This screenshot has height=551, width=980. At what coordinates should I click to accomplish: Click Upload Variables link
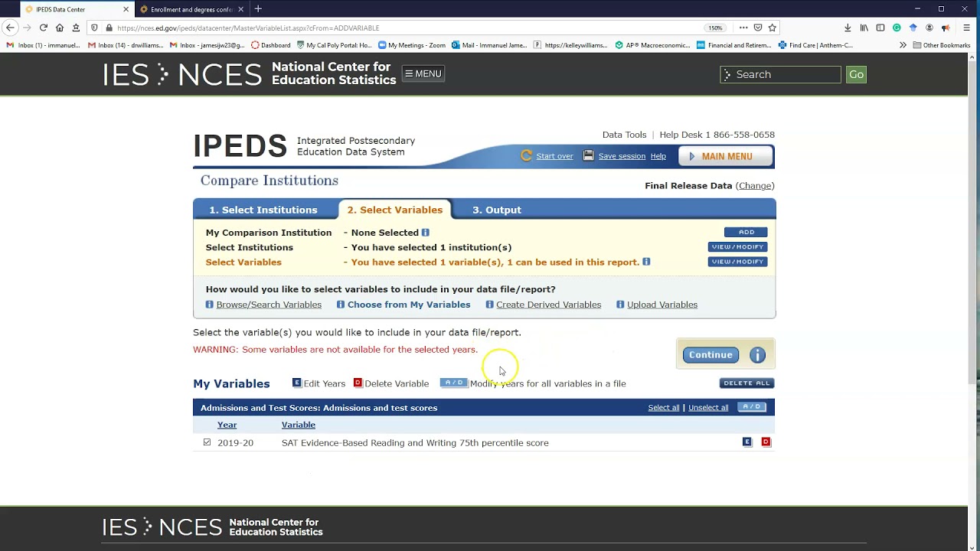(x=662, y=305)
